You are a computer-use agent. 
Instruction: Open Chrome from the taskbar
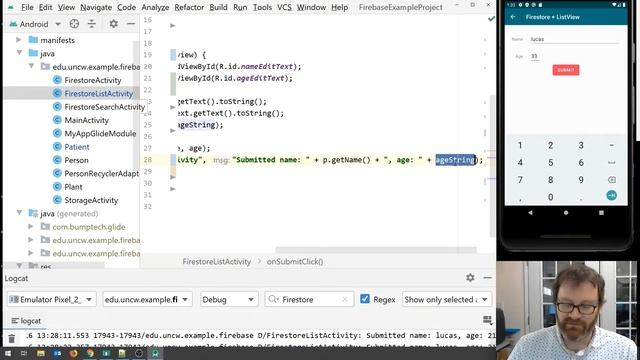(90, 353)
